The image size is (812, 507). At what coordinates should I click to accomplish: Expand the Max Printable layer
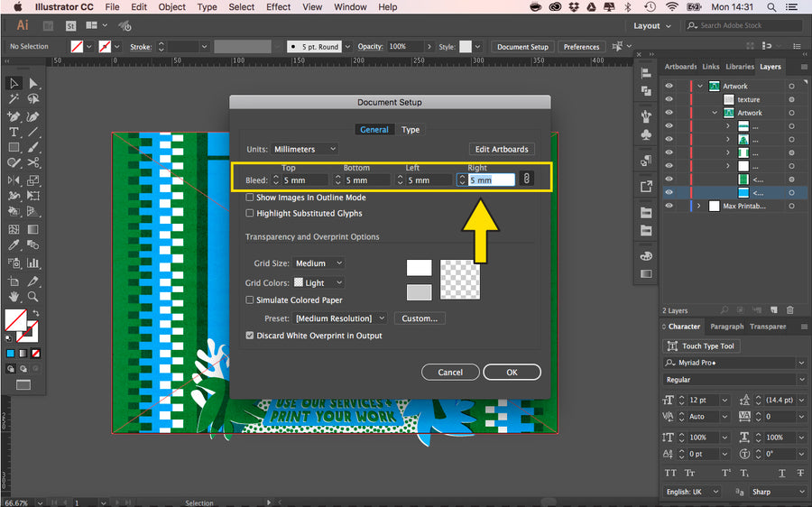[699, 207]
